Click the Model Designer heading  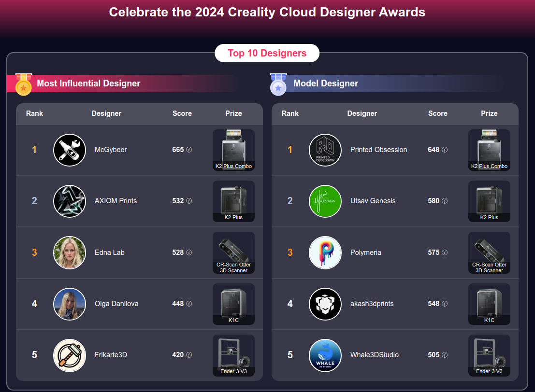[x=326, y=84]
